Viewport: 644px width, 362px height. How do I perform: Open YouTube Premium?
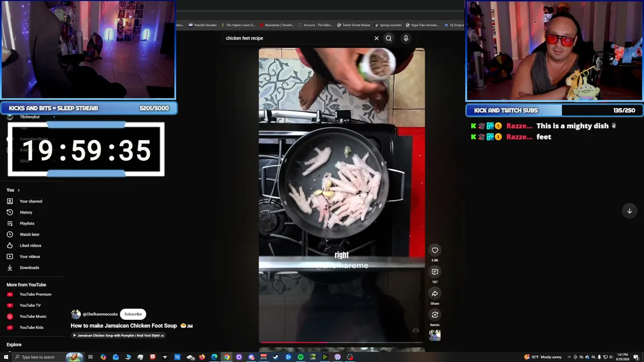(36, 294)
